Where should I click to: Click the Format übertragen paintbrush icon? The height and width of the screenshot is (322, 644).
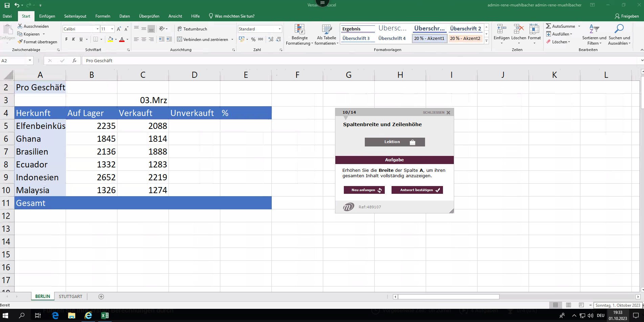pyautogui.click(x=20, y=42)
